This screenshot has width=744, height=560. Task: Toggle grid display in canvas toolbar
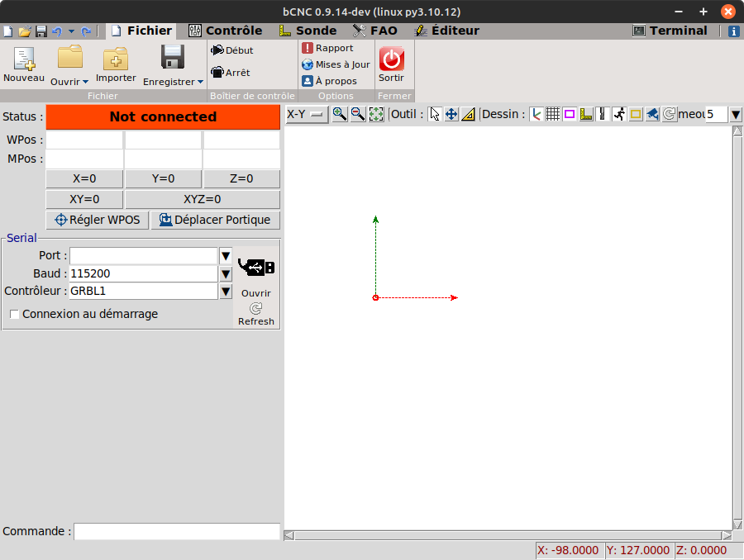click(x=553, y=115)
